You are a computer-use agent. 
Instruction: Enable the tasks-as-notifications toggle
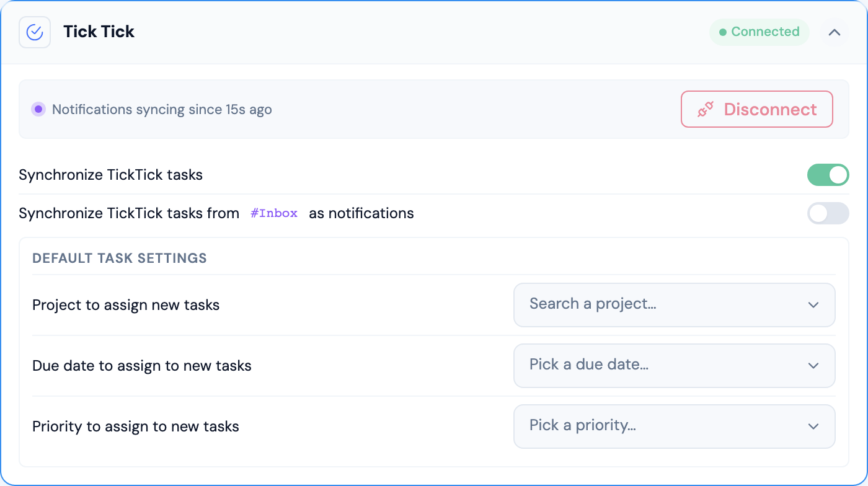tap(828, 213)
